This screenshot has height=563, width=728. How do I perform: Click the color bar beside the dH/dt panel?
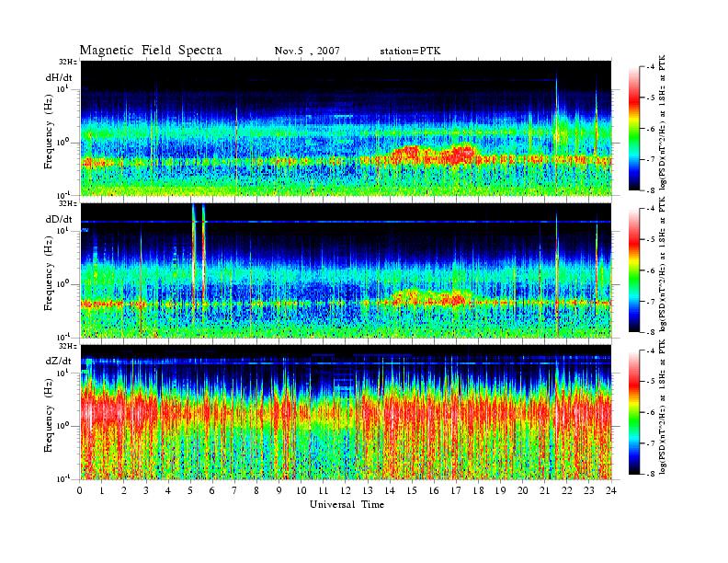(633, 129)
